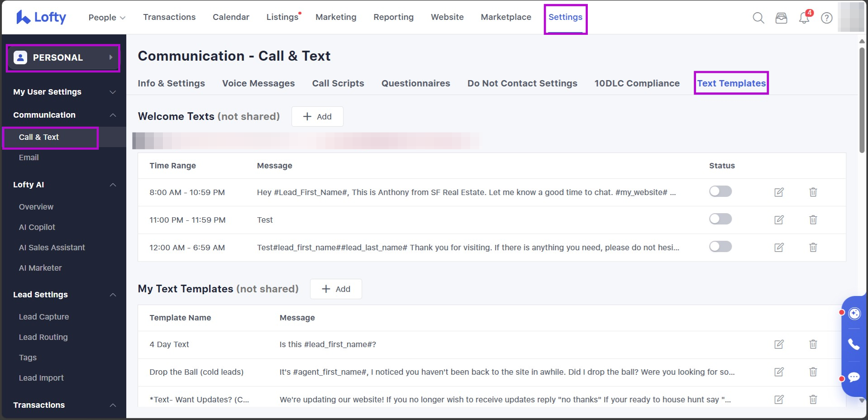868x420 pixels.
Task: Click the page vertical scrollbar
Action: click(862, 100)
